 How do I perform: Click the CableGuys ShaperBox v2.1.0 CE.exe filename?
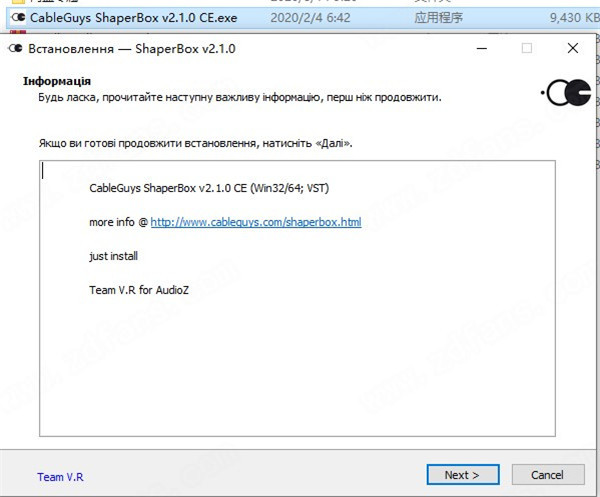pos(134,18)
